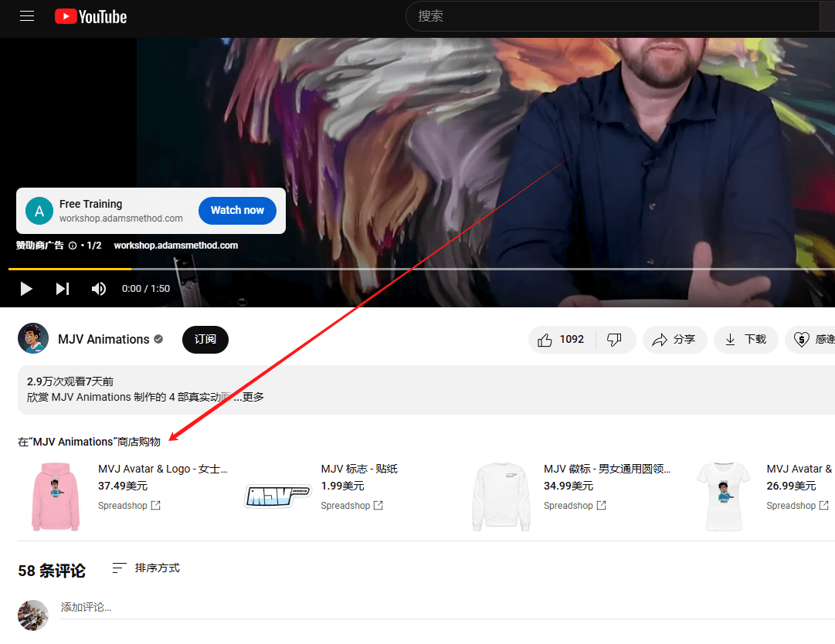Open MJV Animations channel name
The height and width of the screenshot is (644, 835).
(x=104, y=339)
